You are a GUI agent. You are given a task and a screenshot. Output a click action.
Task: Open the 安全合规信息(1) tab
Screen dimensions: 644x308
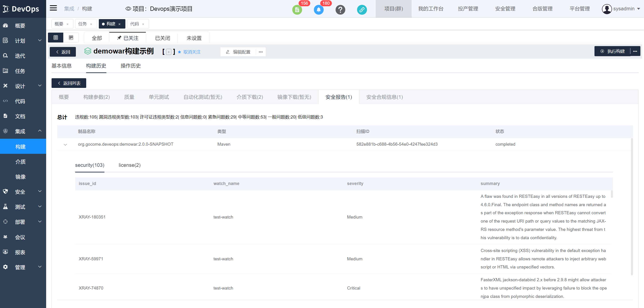coord(384,97)
